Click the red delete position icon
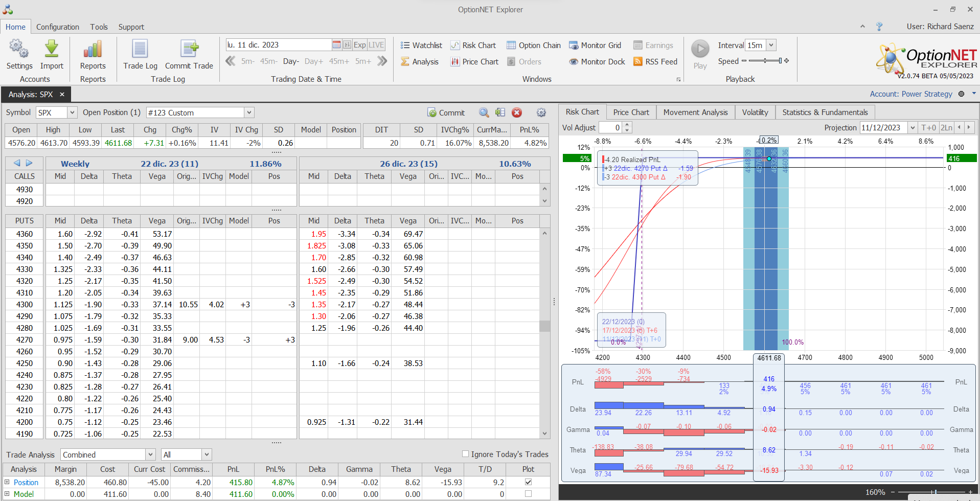 click(x=517, y=112)
